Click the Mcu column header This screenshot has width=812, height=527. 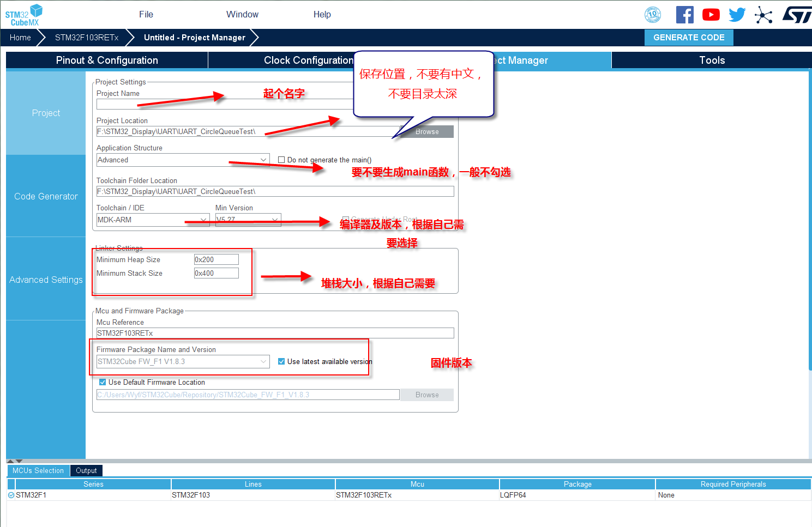pos(417,484)
